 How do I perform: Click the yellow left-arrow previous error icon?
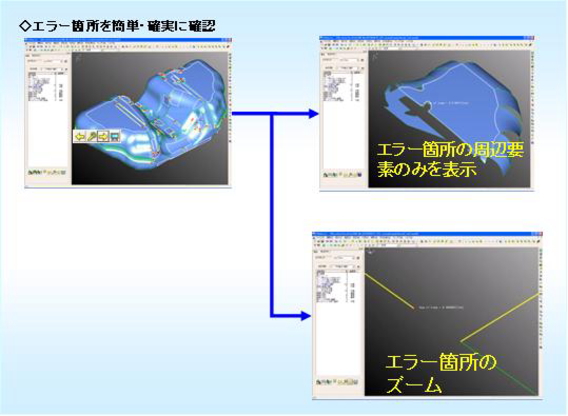[x=79, y=136]
